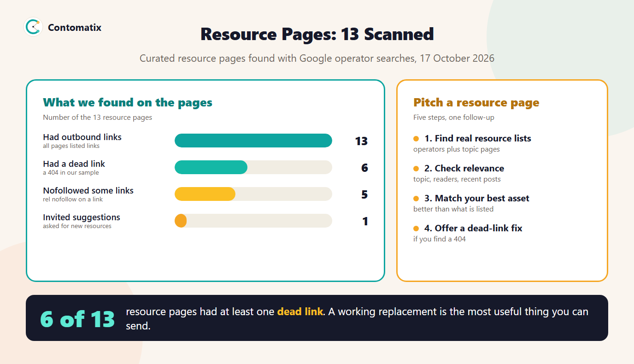Click 'better than what is listed' note
Screen dimensions: 634x364
click(453, 209)
